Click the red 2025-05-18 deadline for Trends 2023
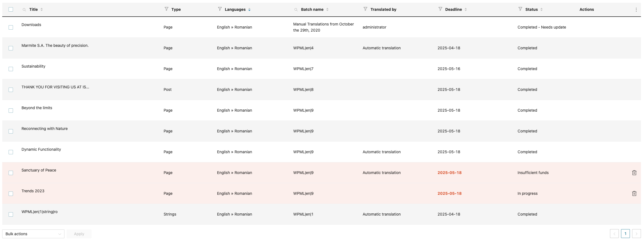The height and width of the screenshot is (243, 644). 450,193
